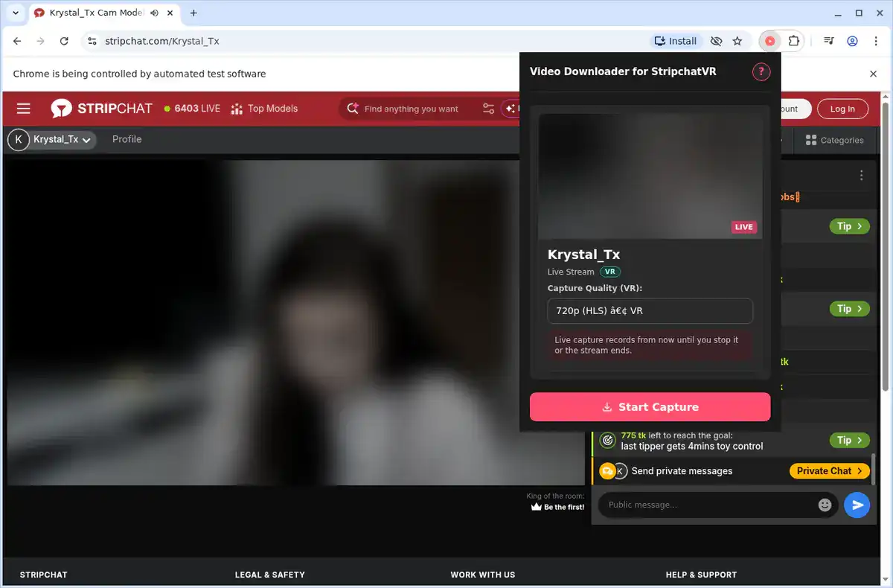Open the Categories menu
893x588 pixels.
[834, 140]
